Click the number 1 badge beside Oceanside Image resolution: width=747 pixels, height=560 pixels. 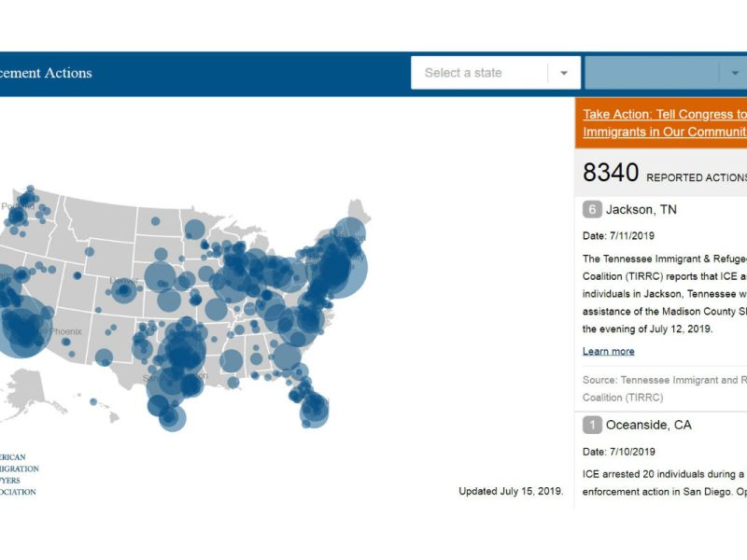592,425
